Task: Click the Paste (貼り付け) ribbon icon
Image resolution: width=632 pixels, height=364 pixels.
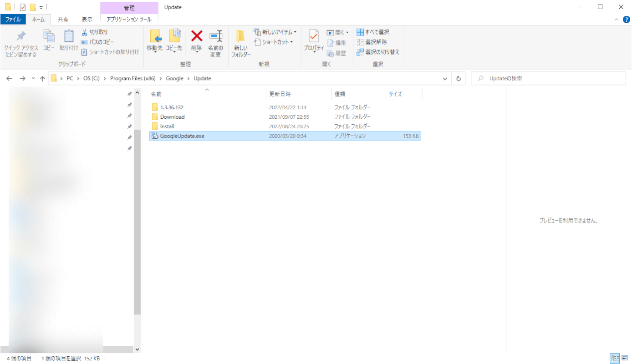Action: 69,40
